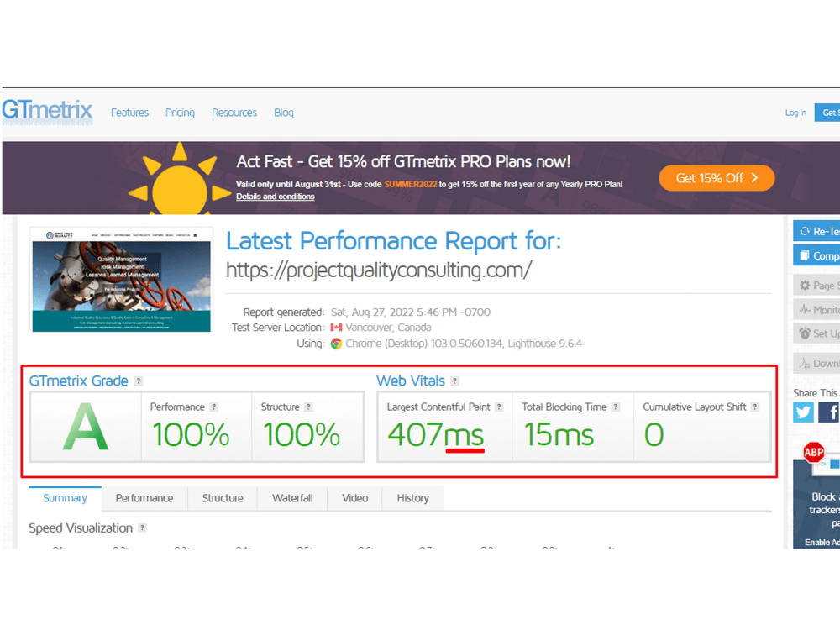Click the Compare button
Viewport: 840px width, 630px height.
coord(816,255)
